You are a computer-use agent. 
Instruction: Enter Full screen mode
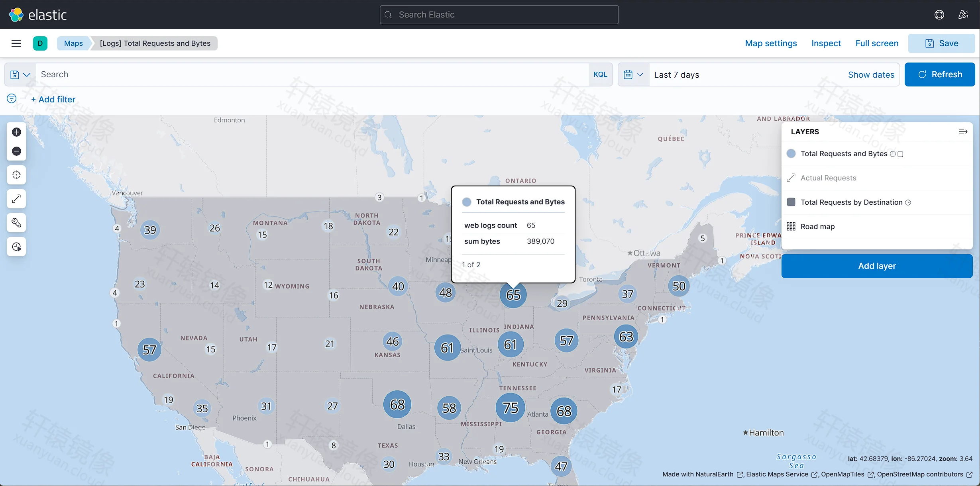pos(877,43)
